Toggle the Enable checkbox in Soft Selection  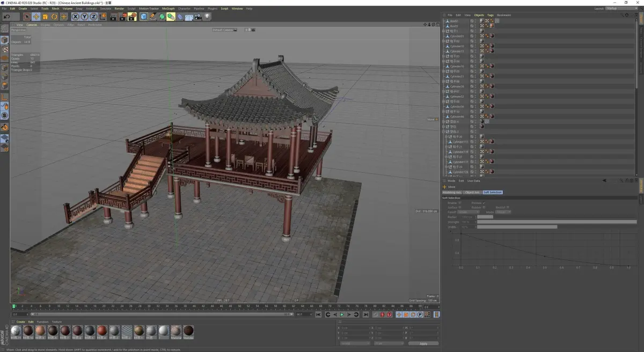click(x=460, y=203)
